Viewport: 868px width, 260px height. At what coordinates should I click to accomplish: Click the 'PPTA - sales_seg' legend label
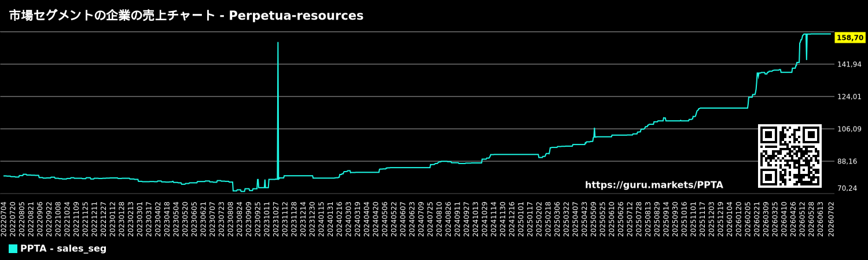[63, 248]
